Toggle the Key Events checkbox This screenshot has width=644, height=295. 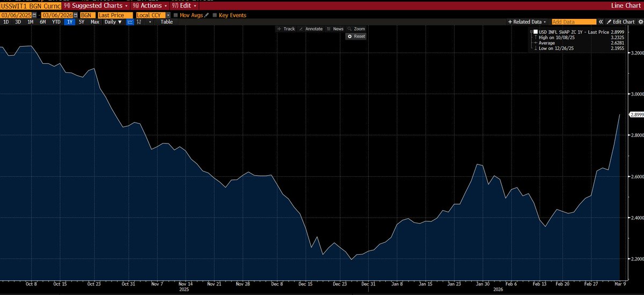(215, 15)
